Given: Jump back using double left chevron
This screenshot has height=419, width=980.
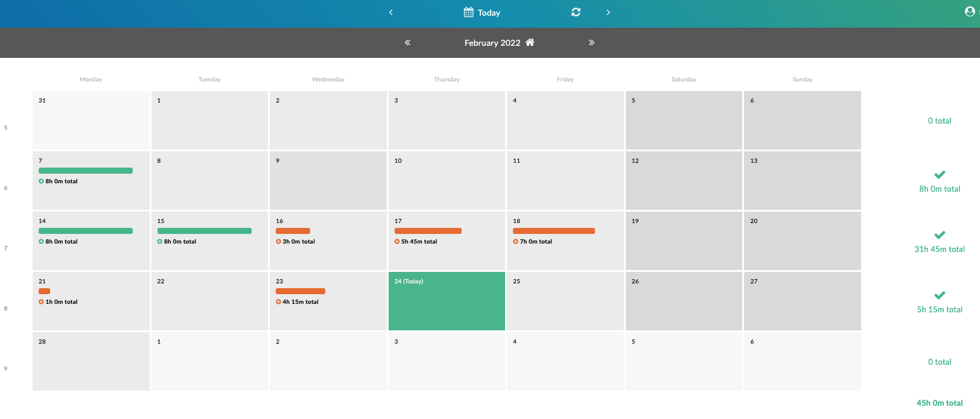Looking at the screenshot, I should (x=407, y=43).
